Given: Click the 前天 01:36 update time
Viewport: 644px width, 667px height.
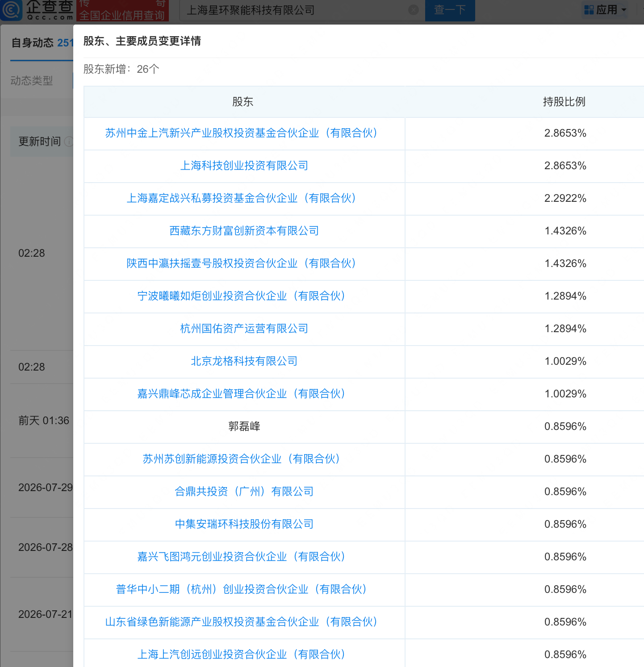Looking at the screenshot, I should tap(44, 421).
